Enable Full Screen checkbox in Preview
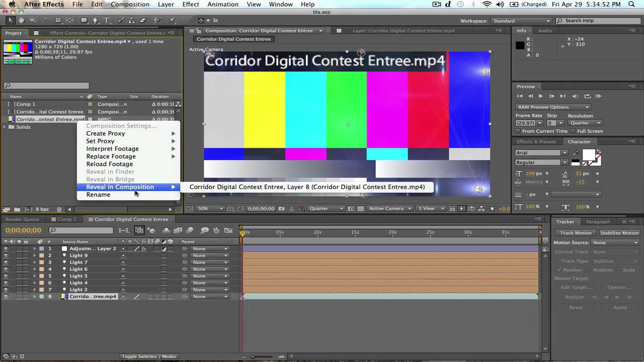 573,131
